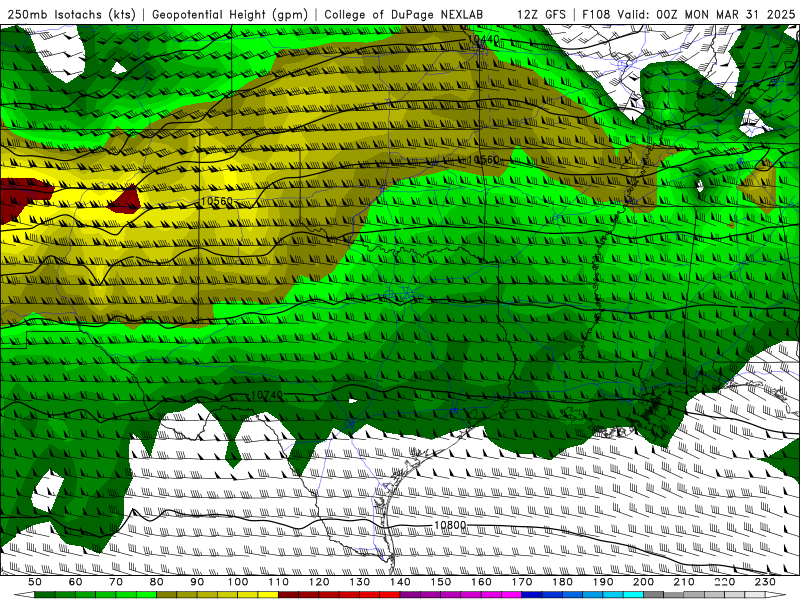This screenshot has width=800, height=600.
Task: Click the 160 knots scale label
Action: (x=481, y=582)
